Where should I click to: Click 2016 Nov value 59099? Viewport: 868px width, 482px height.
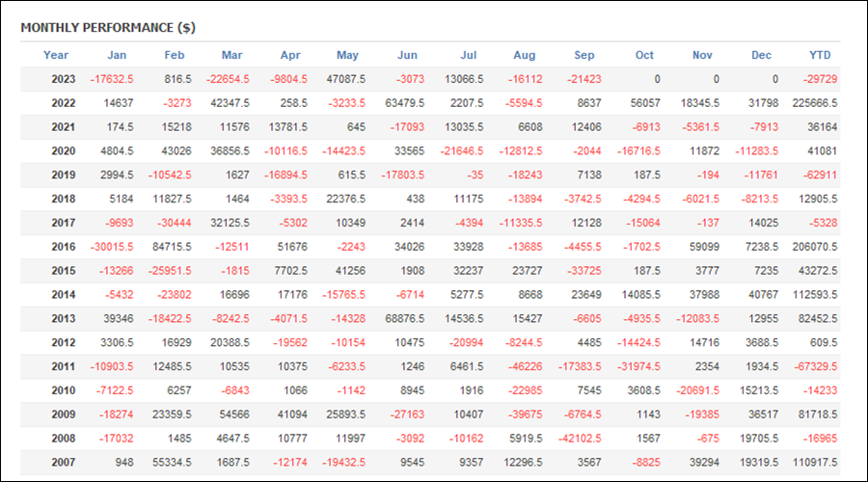(704, 247)
